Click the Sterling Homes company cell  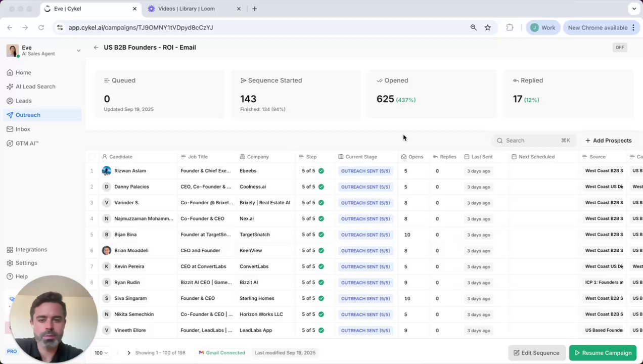tap(257, 298)
